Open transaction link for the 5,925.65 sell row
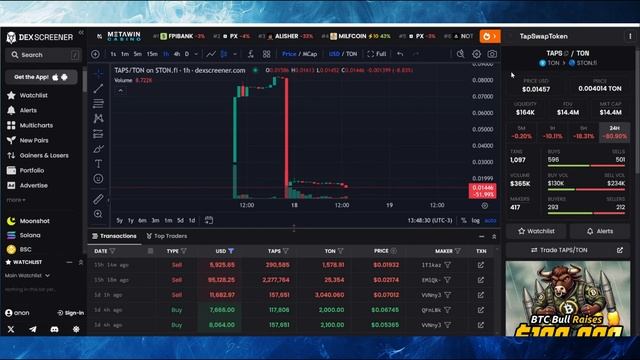Screen dimensions: 640x360 [481, 265]
